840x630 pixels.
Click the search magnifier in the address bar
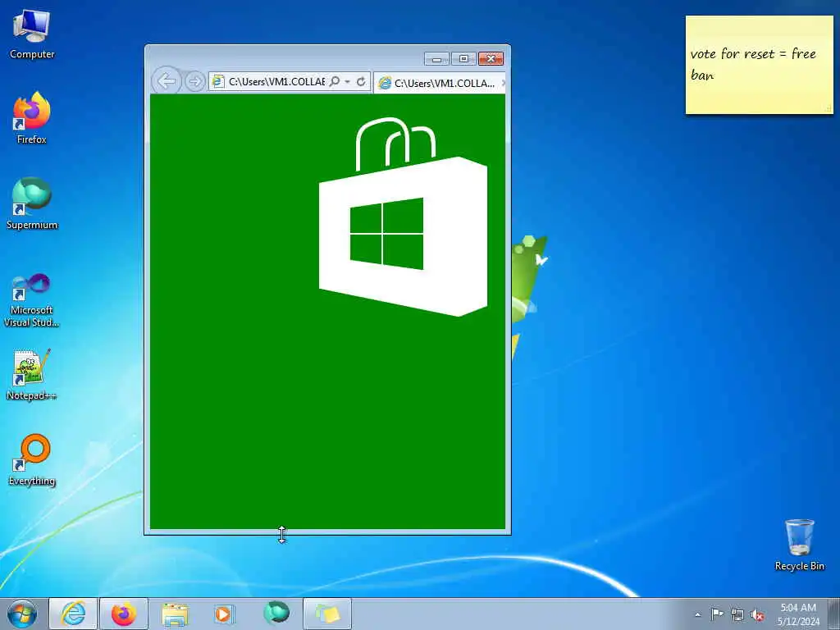pos(335,81)
